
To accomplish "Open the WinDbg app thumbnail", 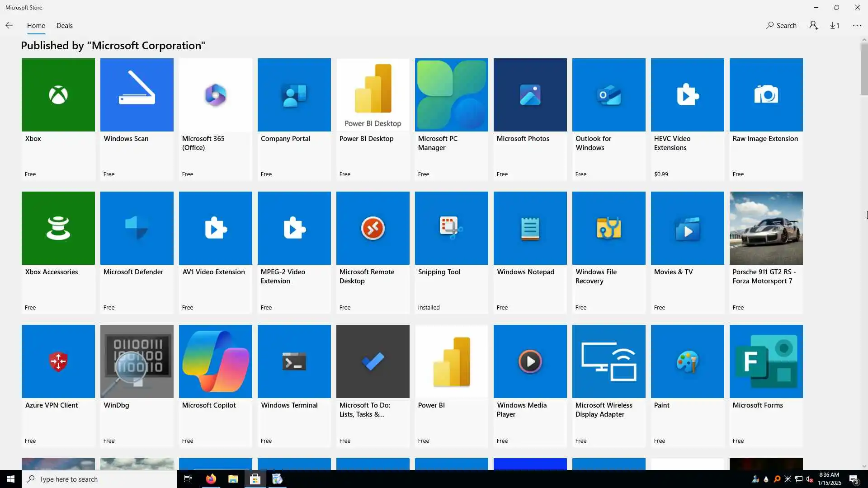I will 137,361.
